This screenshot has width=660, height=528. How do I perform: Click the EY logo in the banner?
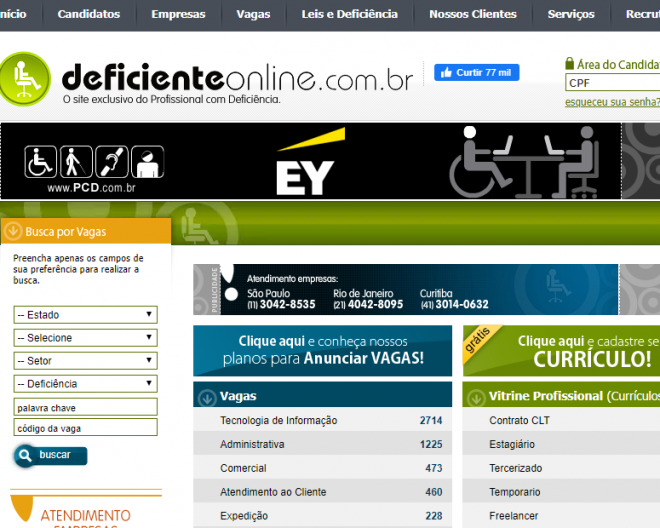point(310,162)
